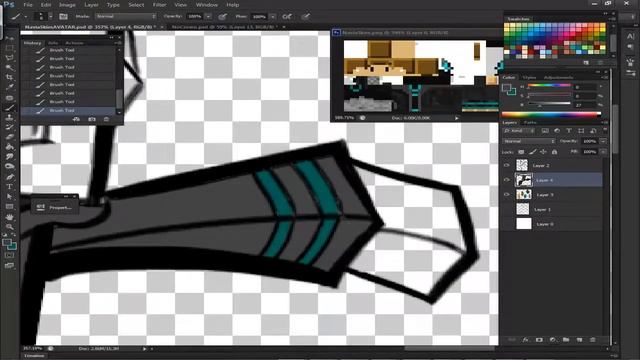Open brush Flow slider dropdown
The height and width of the screenshot is (360, 640).
(273, 16)
